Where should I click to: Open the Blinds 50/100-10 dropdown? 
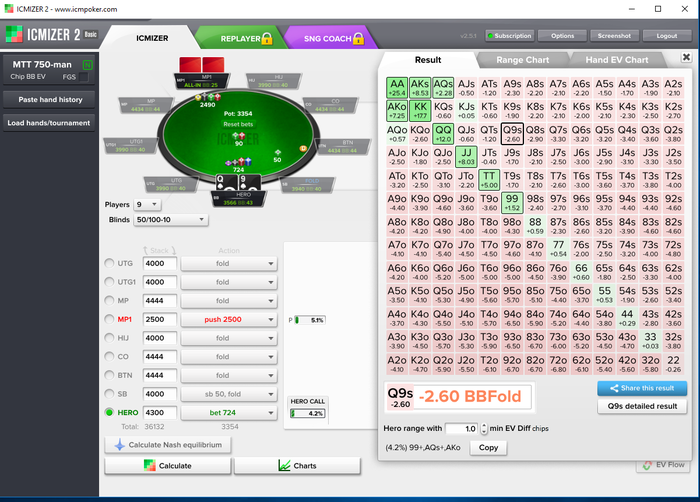pos(171,220)
